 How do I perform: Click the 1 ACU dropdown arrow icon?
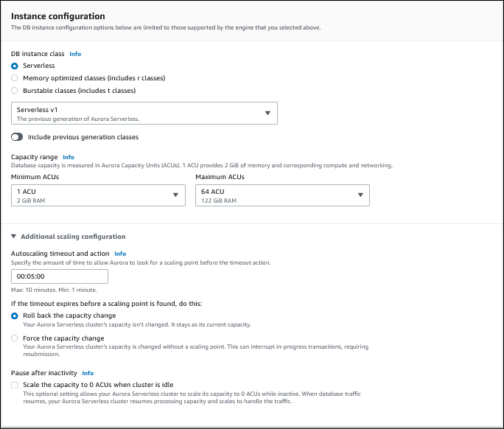175,195
